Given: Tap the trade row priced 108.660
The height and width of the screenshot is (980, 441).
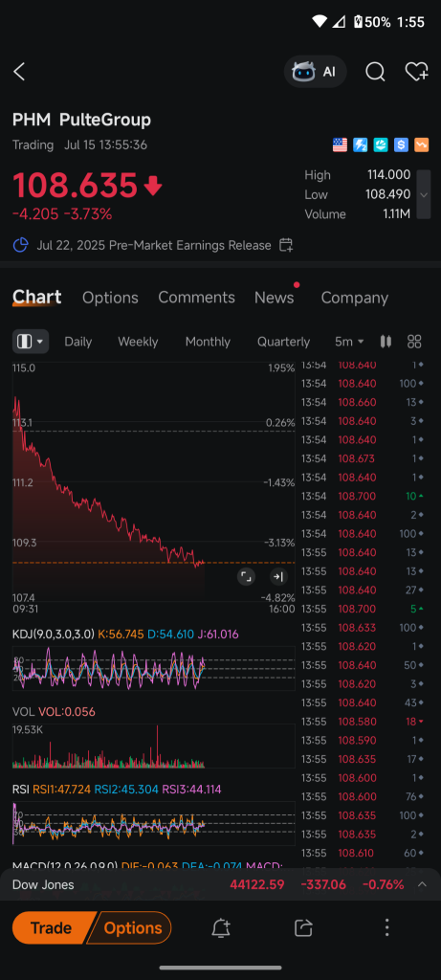Looking at the screenshot, I should pyautogui.click(x=363, y=402).
